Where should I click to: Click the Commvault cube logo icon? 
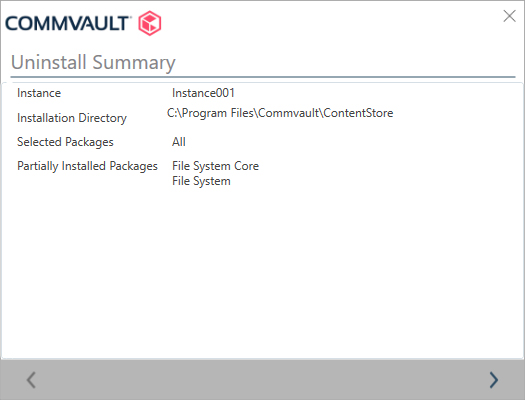click(150, 23)
